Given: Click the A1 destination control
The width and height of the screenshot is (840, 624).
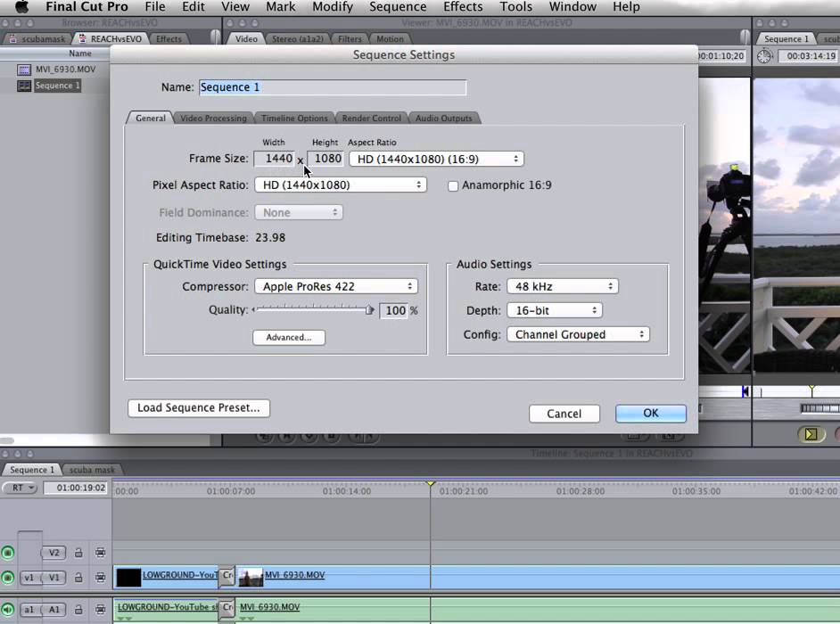Looking at the screenshot, I should pyautogui.click(x=54, y=609).
